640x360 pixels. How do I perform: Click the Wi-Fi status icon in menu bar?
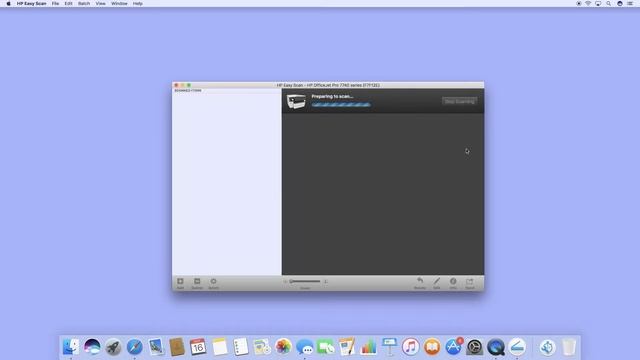point(588,4)
